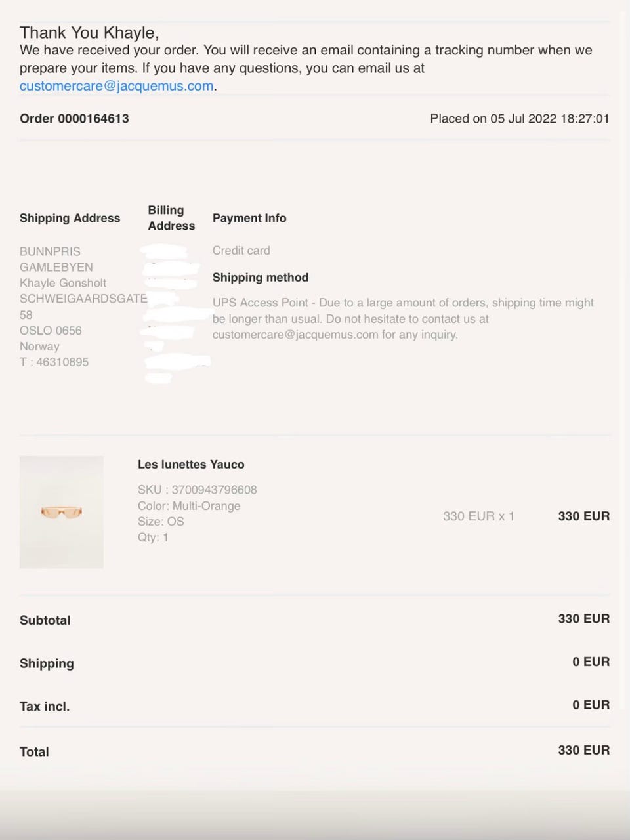This screenshot has height=840, width=630.
Task: Click the Size: OS line
Action: click(x=161, y=522)
